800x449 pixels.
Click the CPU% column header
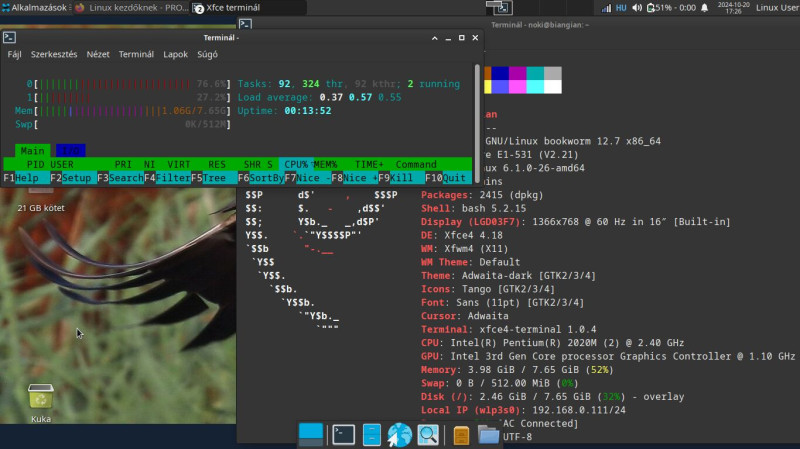pos(296,164)
